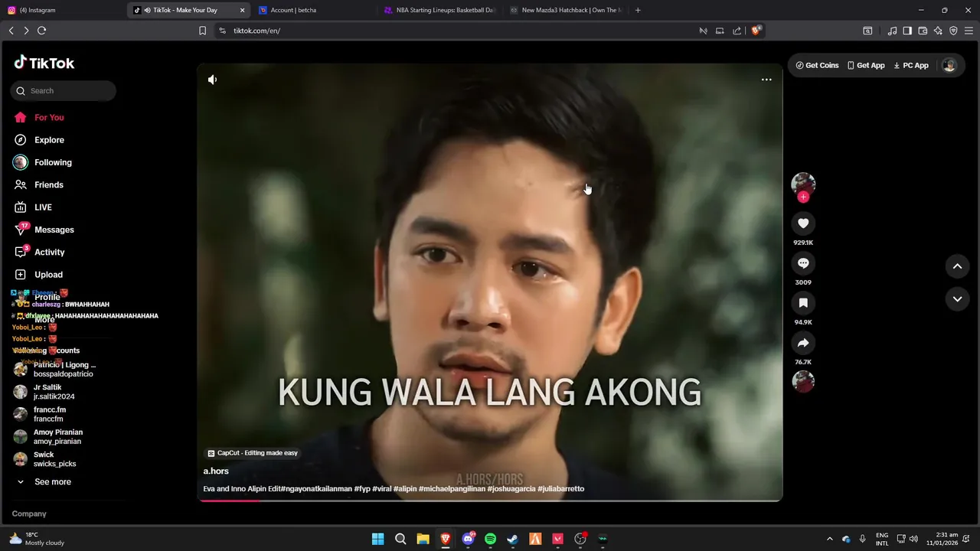Image resolution: width=980 pixels, height=551 pixels.
Task: Open the creator avatar above the like button
Action: point(803,184)
